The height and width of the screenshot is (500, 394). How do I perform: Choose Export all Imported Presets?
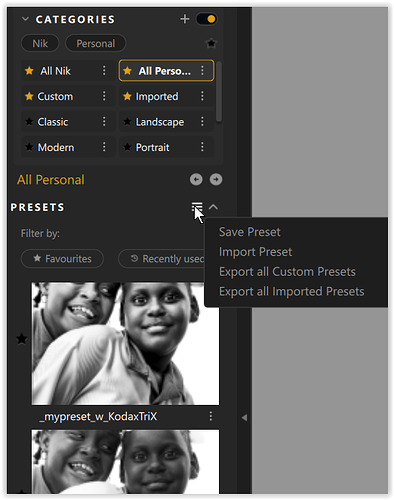coord(291,291)
